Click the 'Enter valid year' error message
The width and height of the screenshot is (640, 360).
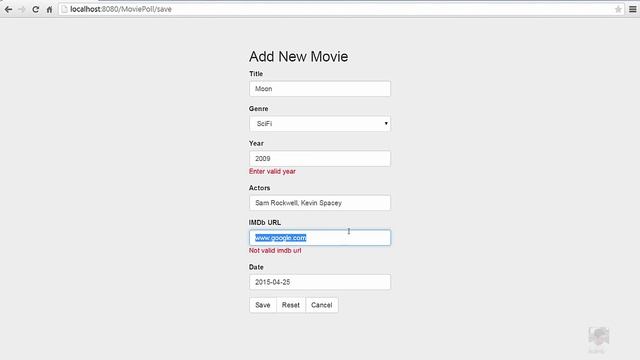pyautogui.click(x=272, y=171)
